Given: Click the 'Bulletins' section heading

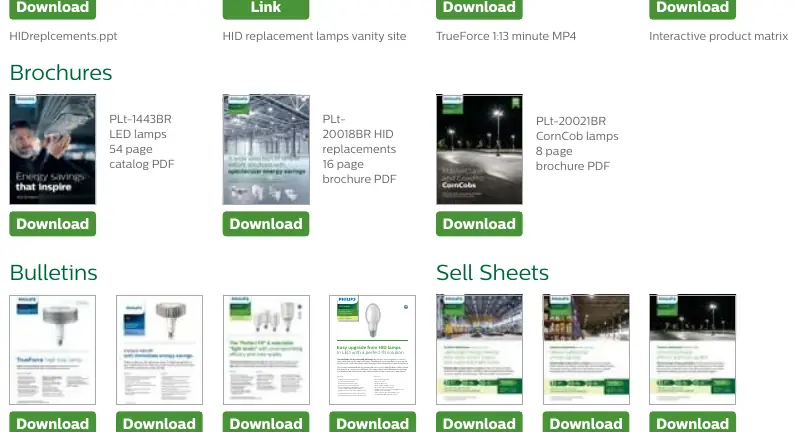Looking at the screenshot, I should pos(53,273).
